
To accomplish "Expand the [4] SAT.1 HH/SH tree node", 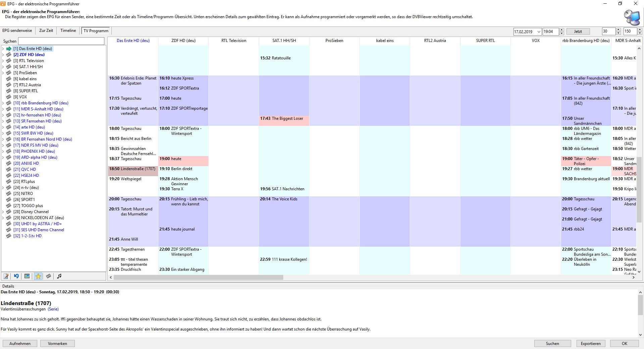I will [x=3, y=67].
